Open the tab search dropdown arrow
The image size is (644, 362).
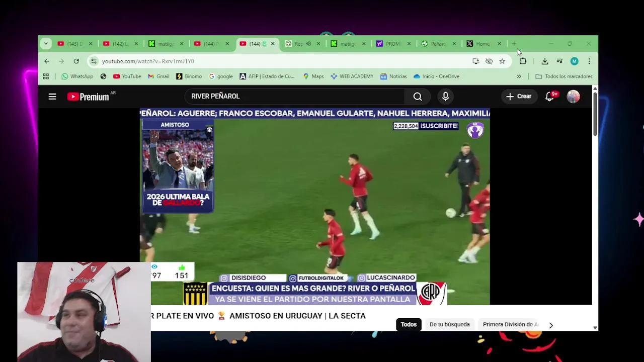[46, 44]
